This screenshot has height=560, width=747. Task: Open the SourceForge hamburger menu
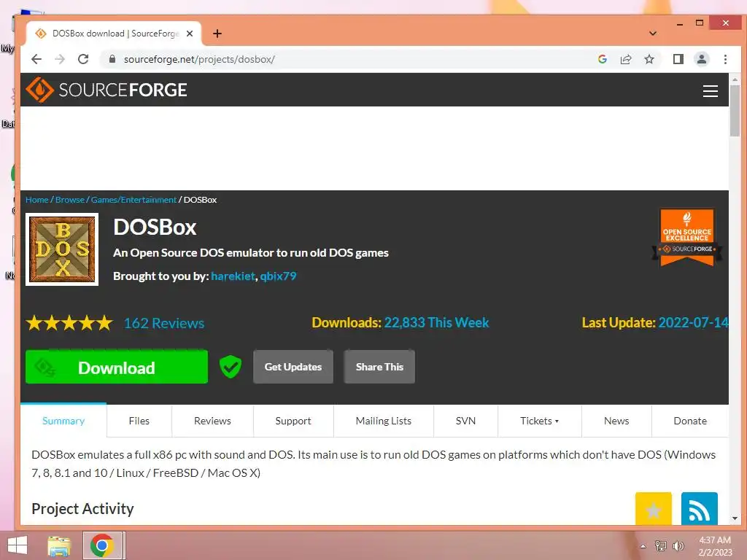(x=711, y=91)
